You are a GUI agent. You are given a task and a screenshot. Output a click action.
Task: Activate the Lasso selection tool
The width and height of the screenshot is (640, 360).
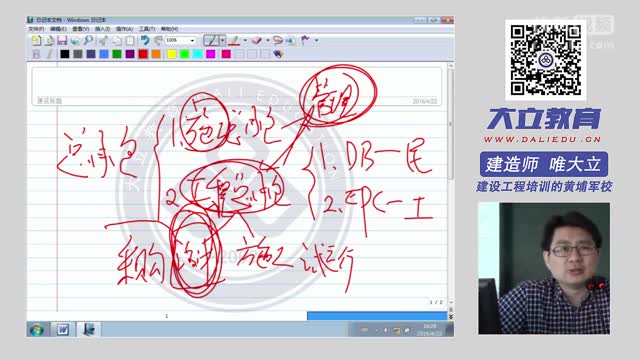coord(278,40)
